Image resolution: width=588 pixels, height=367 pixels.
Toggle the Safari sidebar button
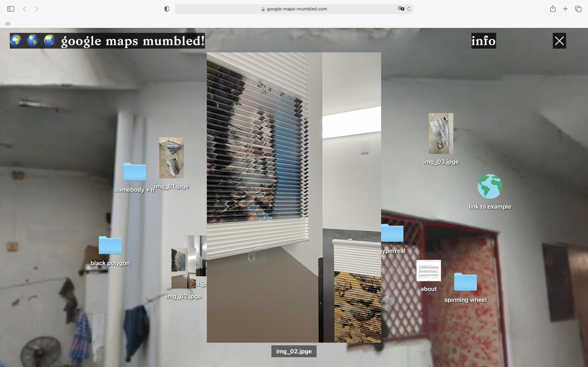pyautogui.click(x=11, y=9)
